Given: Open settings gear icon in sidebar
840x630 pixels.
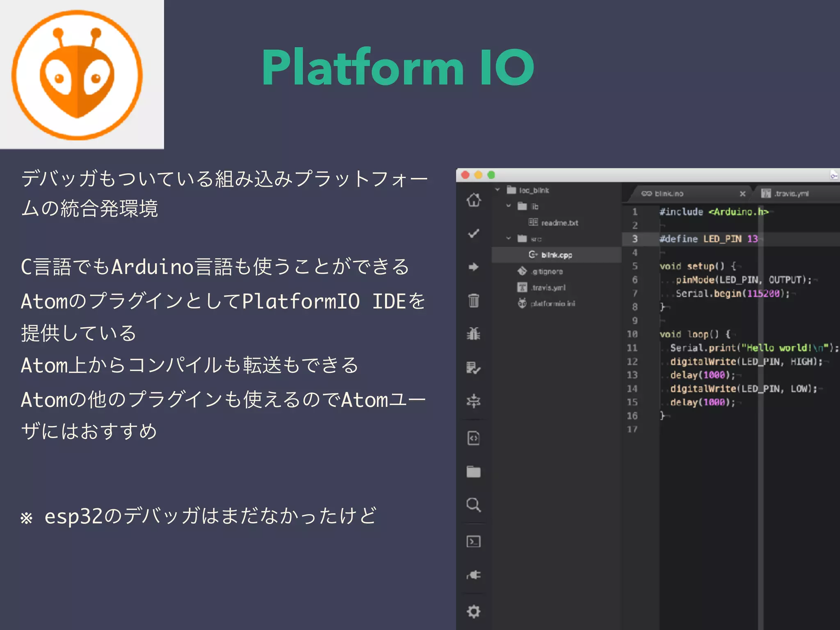Looking at the screenshot, I should (474, 612).
